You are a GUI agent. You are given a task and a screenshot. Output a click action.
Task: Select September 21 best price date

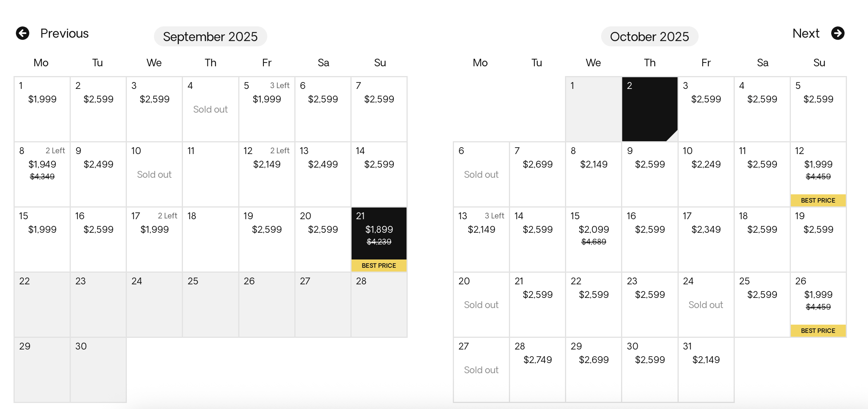[x=379, y=240]
